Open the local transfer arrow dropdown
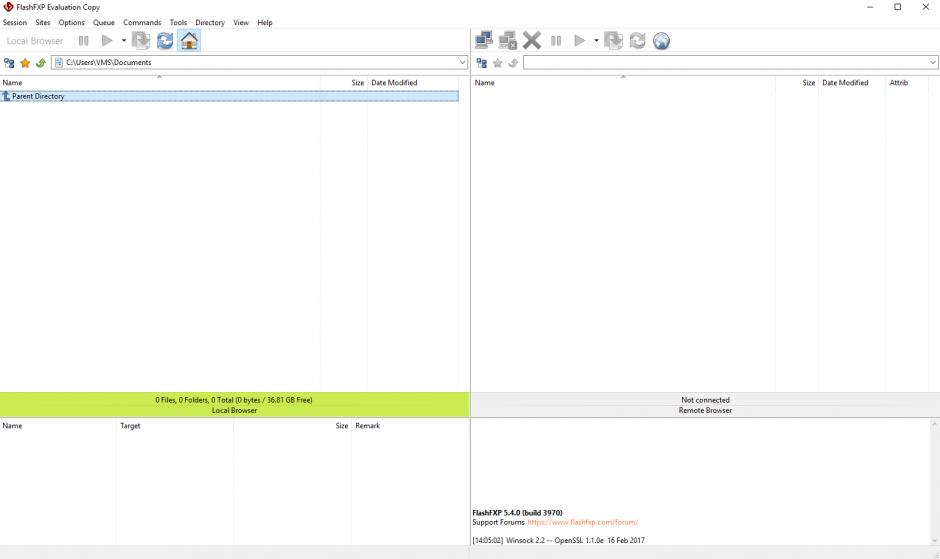 tap(123, 41)
